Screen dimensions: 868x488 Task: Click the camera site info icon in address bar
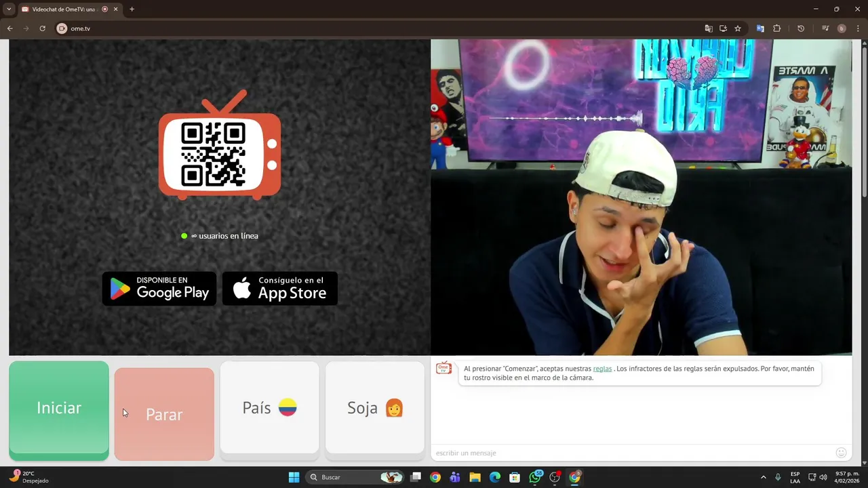coord(62,28)
